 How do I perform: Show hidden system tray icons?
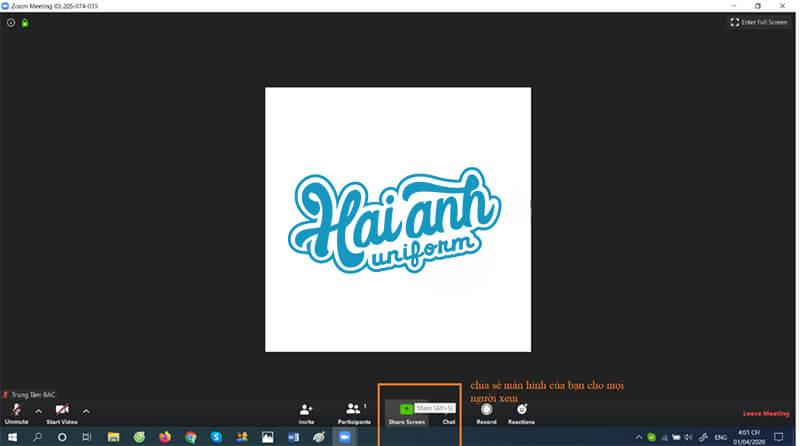coord(638,437)
